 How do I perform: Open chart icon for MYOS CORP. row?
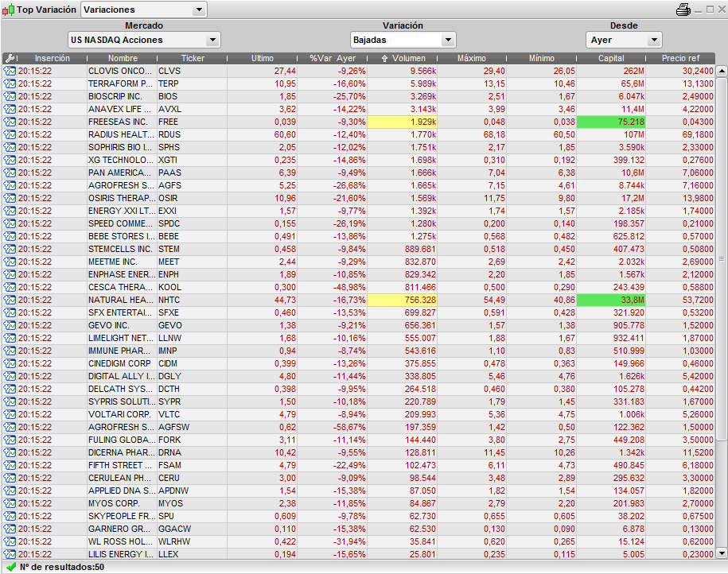pos(10,503)
